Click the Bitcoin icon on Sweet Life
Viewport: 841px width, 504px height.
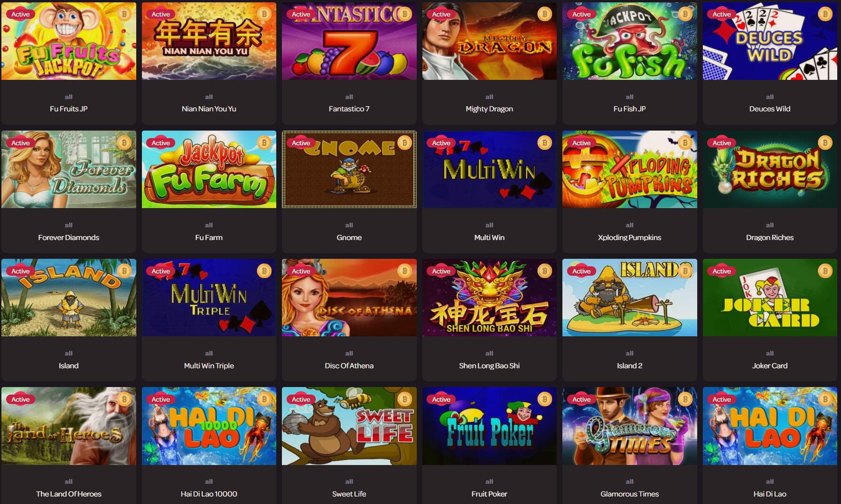point(405,399)
